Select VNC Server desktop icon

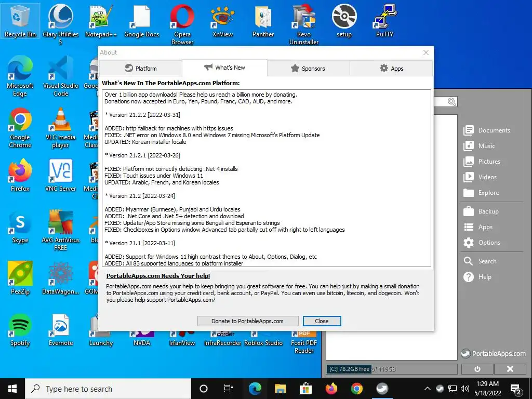point(60,176)
